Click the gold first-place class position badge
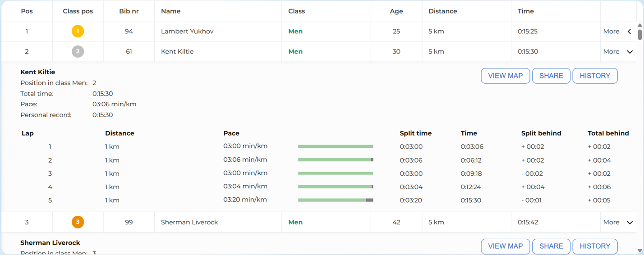The height and width of the screenshot is (255, 644). point(78,31)
